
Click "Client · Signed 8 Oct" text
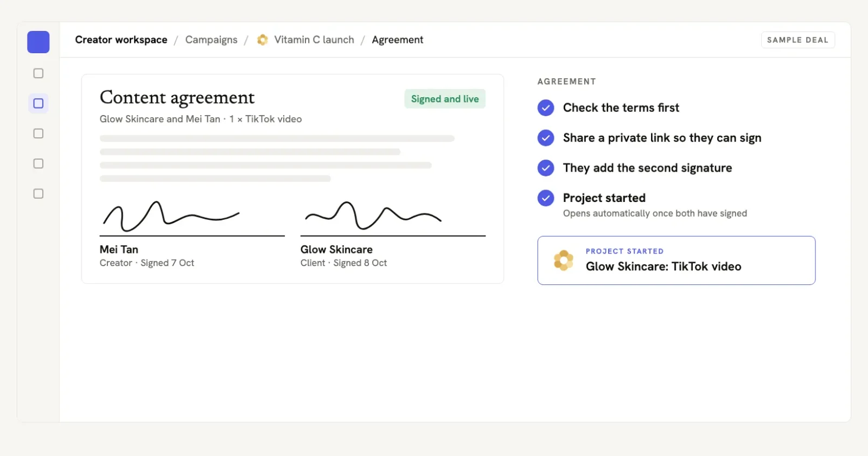[x=344, y=263]
